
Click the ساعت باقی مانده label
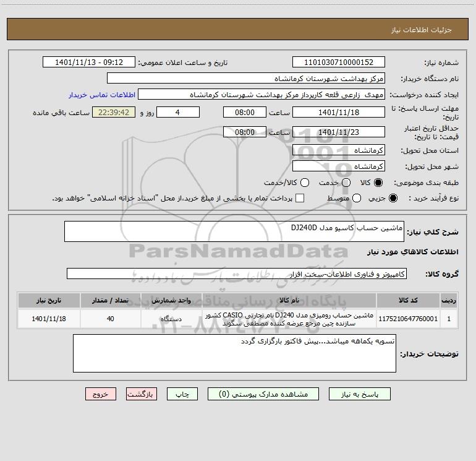[61, 113]
